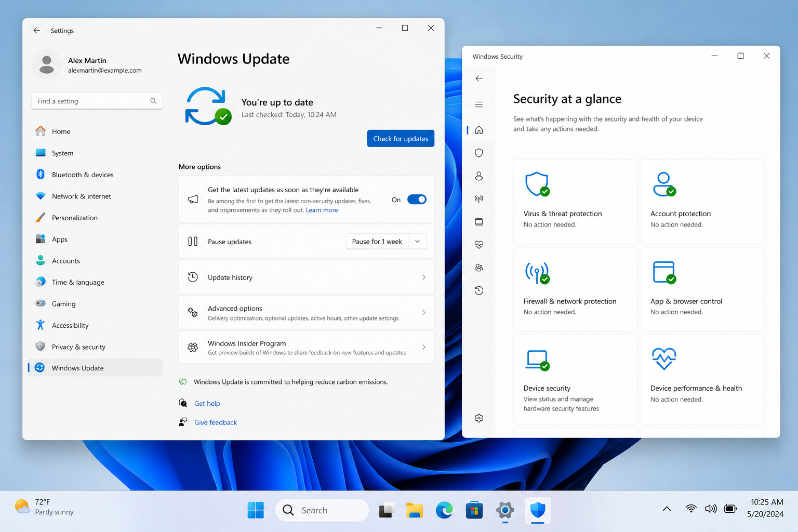Expand Windows Insider Program row

pos(307,348)
